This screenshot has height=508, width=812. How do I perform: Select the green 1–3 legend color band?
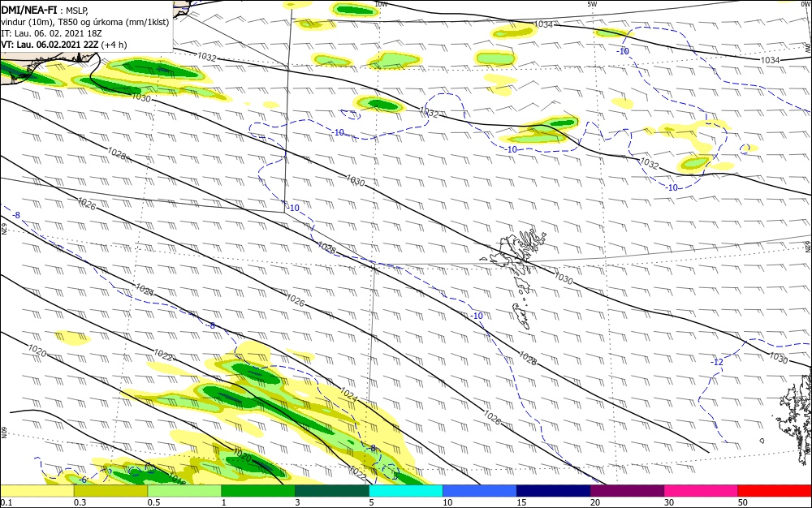pyautogui.click(x=258, y=491)
